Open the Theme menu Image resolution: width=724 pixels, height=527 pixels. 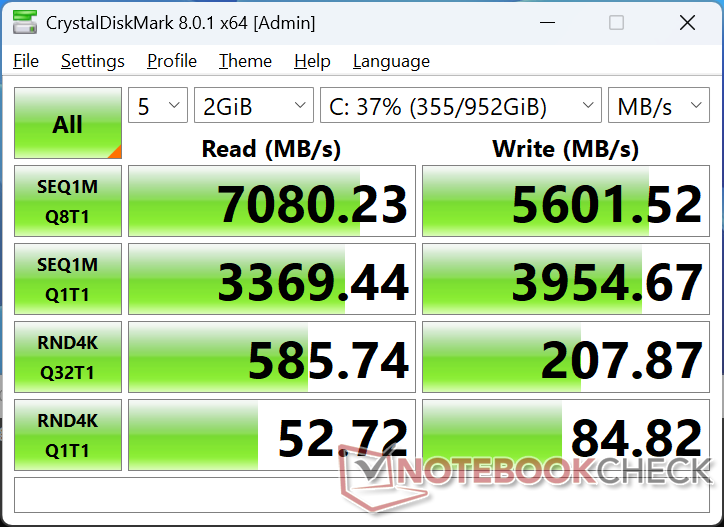pyautogui.click(x=245, y=61)
